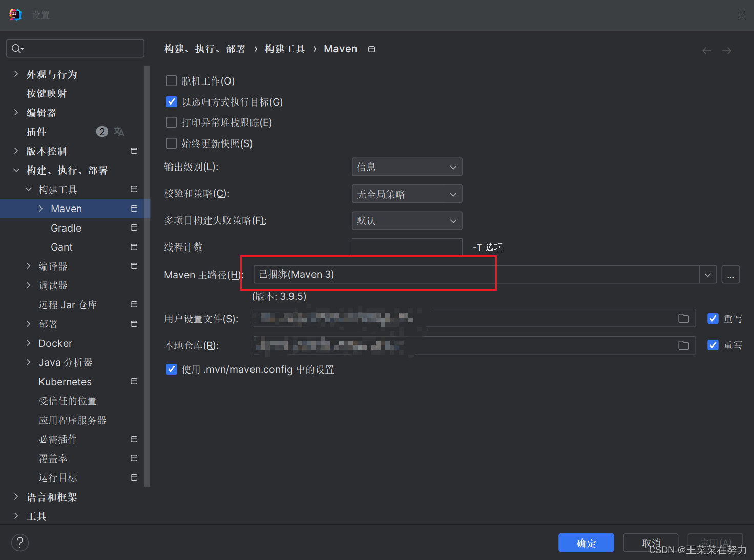Click project-level icon beside 版本控制
The width and height of the screenshot is (754, 560).
point(134,151)
